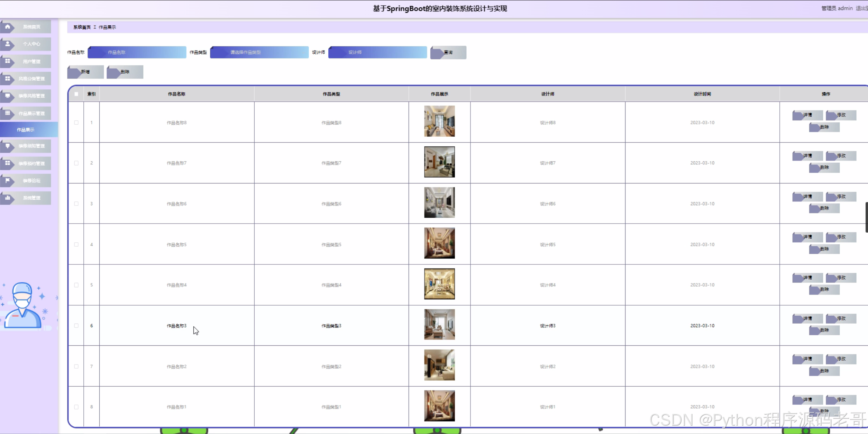Open the 作品类型 selection dropdown
This screenshot has height=434, width=868.
pyautogui.click(x=259, y=52)
